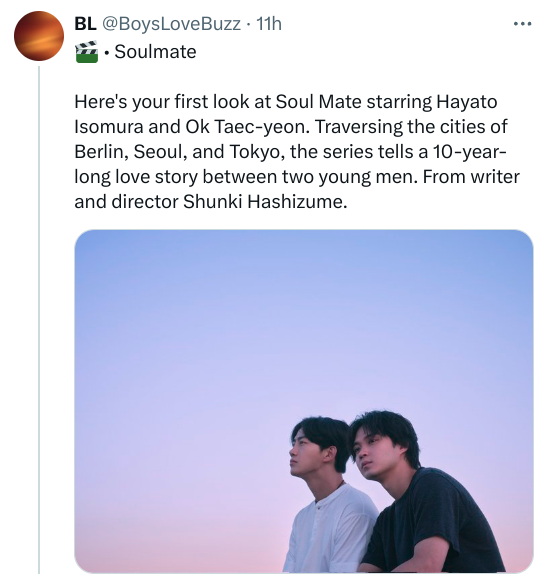Viewport: 554px width, 574px height.
Task: Click the name Hayato in the tweet
Action: click(466, 102)
